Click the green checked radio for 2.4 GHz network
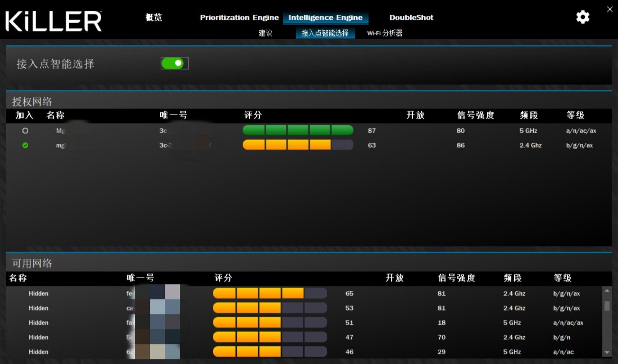This screenshot has width=618, height=364. point(25,146)
